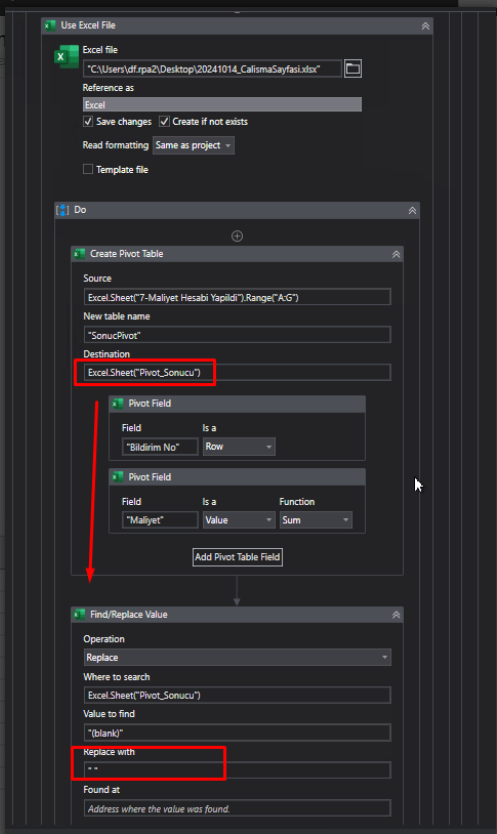Uncheck the Save changes checkbox
497x834 pixels.
coord(88,122)
